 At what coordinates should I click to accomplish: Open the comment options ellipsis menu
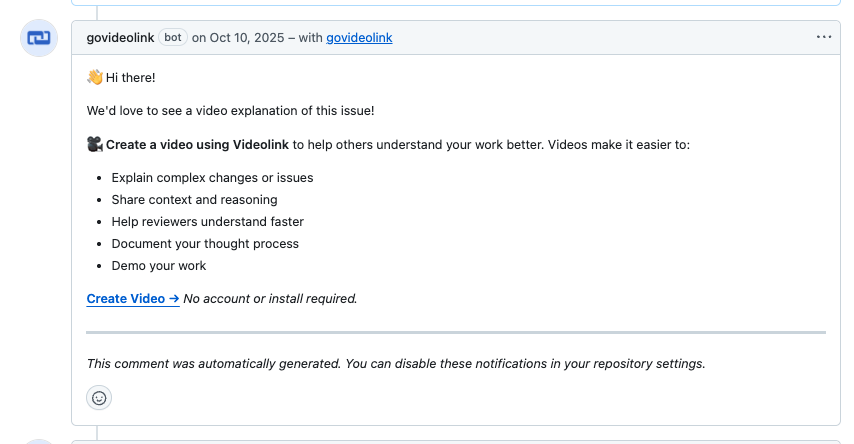824,38
